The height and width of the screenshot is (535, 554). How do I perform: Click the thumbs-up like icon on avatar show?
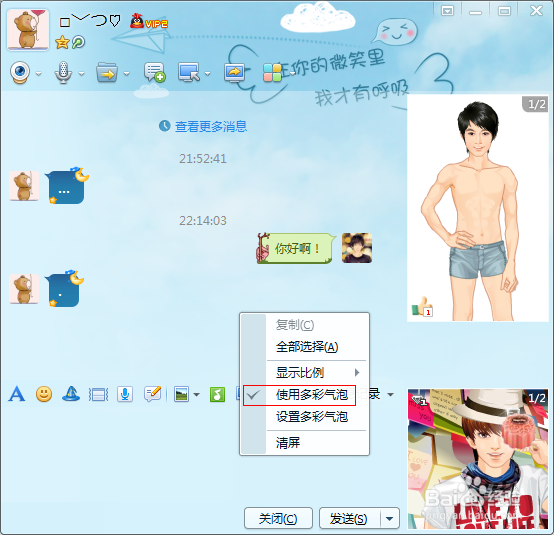pos(422,306)
